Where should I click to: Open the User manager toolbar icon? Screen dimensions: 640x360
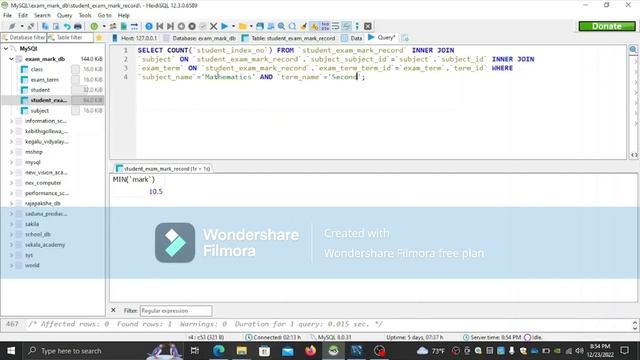pyautogui.click(x=113, y=26)
